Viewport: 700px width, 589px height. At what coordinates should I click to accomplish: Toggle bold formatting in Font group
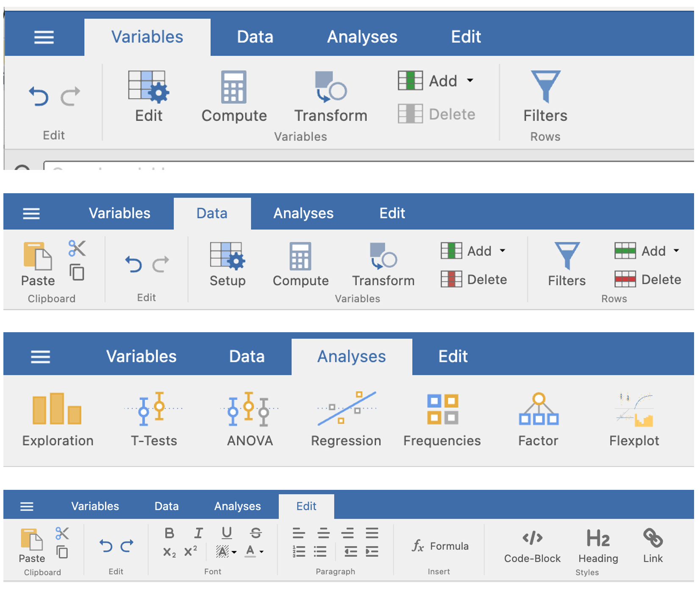pos(169,533)
